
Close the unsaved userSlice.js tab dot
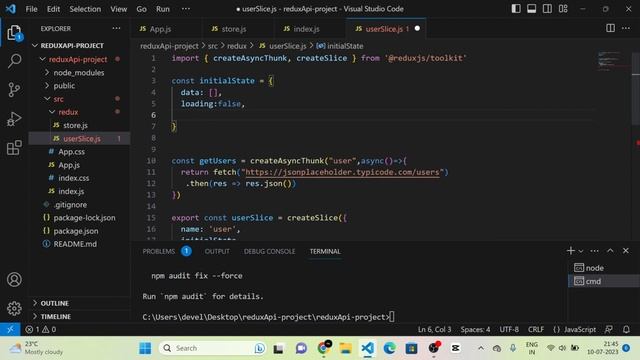(417, 28)
